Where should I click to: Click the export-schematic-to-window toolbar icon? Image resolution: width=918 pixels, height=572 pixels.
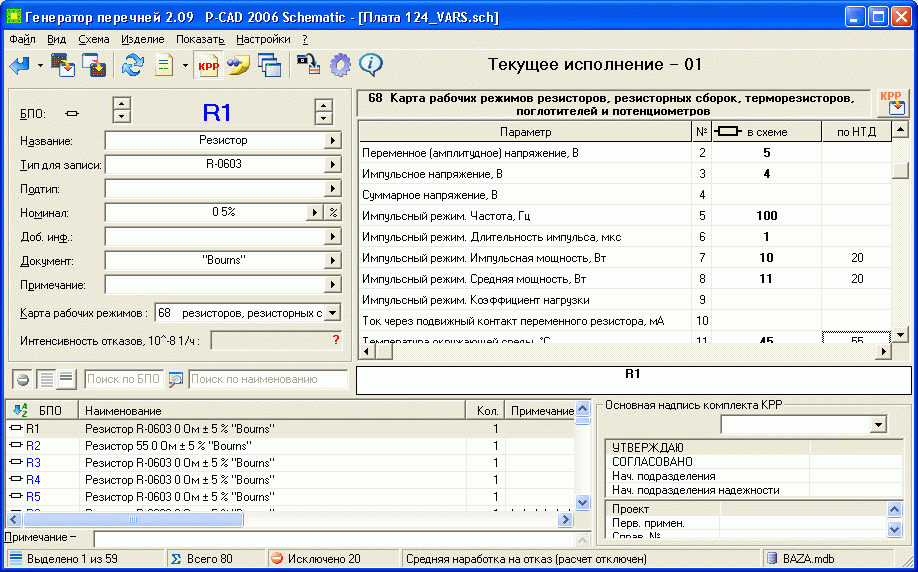click(63, 66)
